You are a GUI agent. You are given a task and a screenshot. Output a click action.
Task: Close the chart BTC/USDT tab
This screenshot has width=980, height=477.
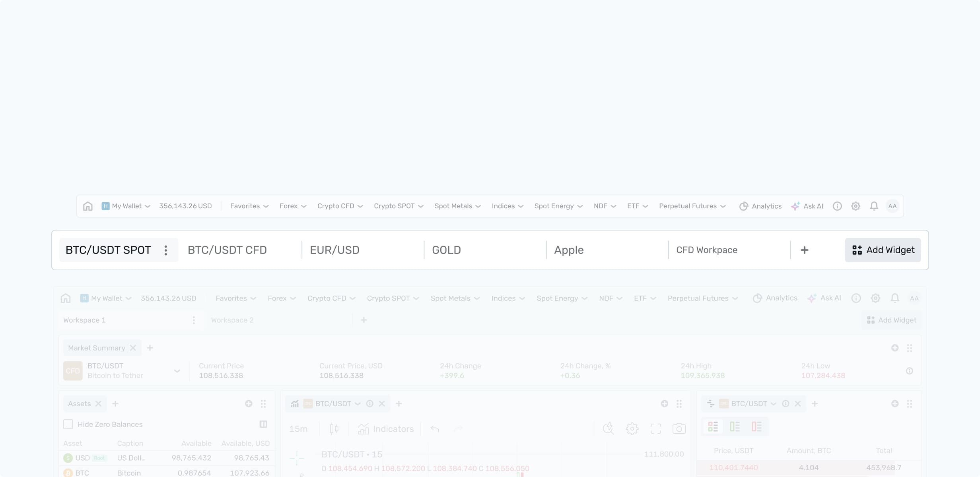(x=382, y=403)
